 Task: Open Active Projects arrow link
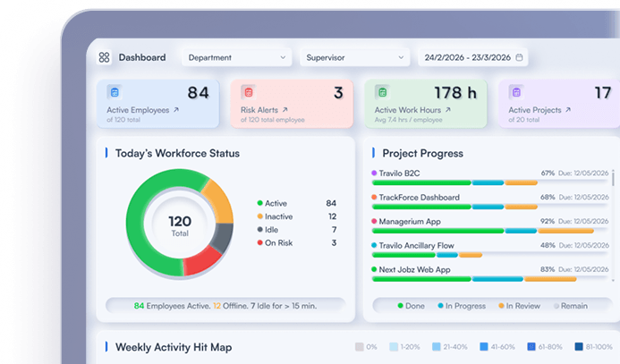(568, 110)
